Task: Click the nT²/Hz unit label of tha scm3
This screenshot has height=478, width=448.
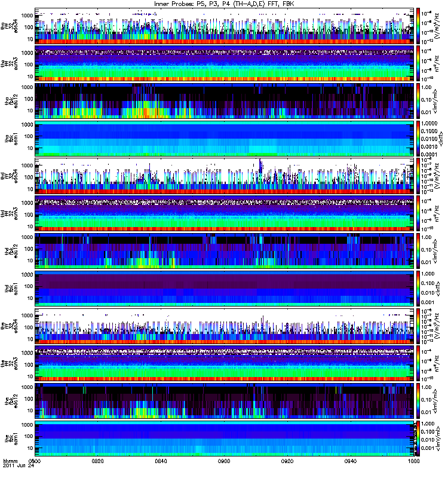Action: (437, 64)
